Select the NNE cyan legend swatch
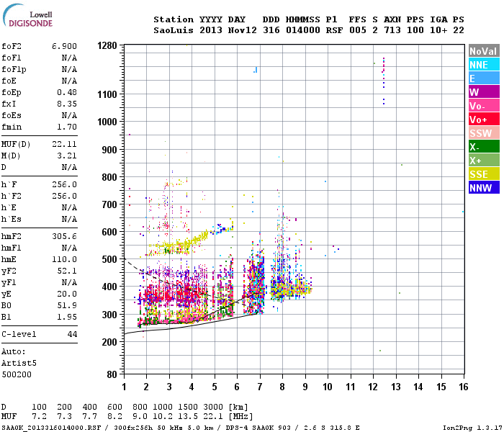 pyautogui.click(x=484, y=65)
